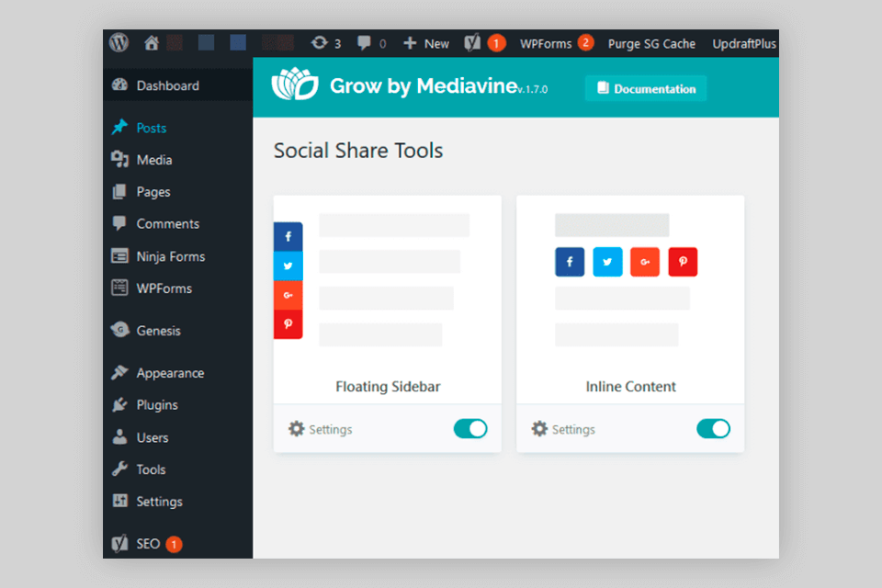Click the home site icon

(152, 43)
